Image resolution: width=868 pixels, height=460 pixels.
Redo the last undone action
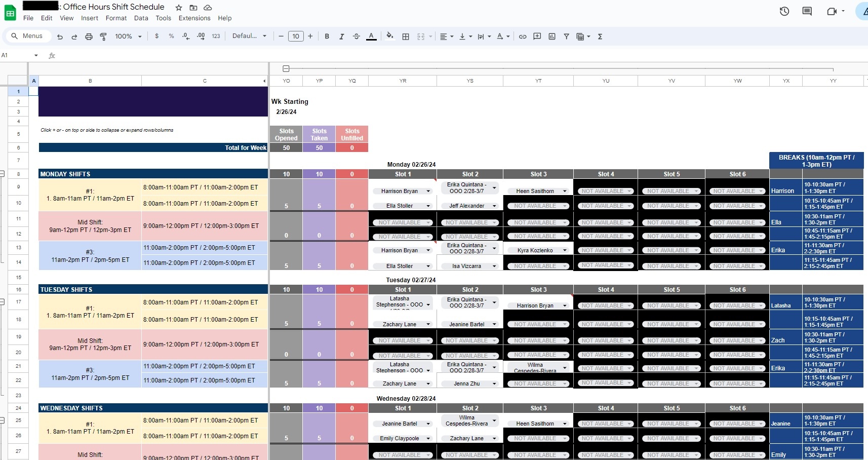pyautogui.click(x=74, y=36)
